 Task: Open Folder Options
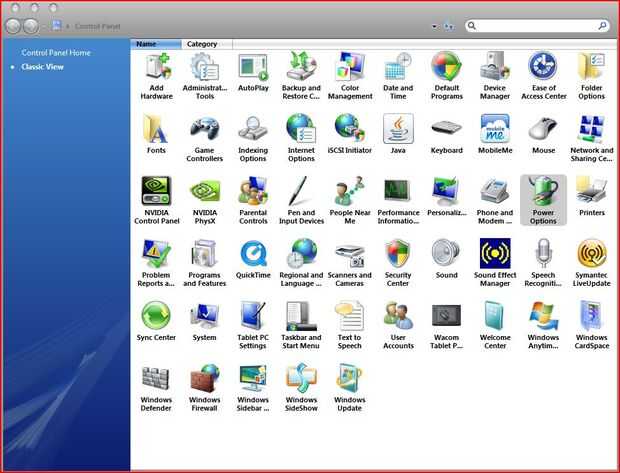(x=592, y=77)
